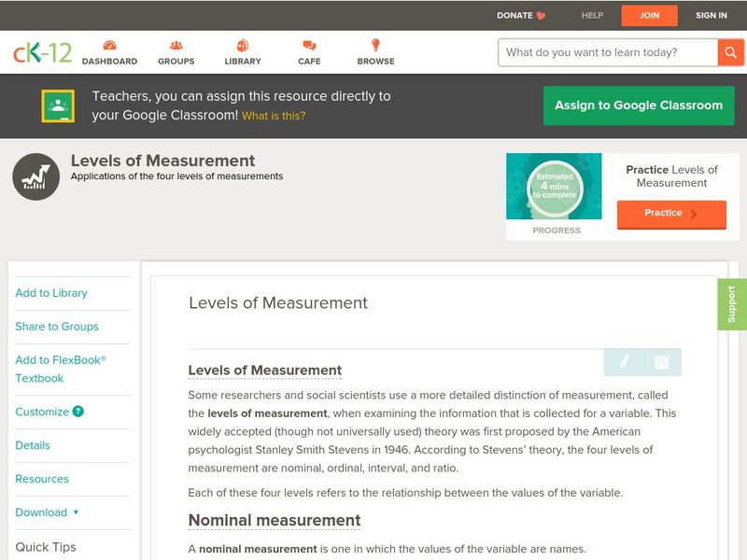This screenshot has width=747, height=560.
Task: Open the Cafe chat bubbles icon
Action: click(x=309, y=45)
